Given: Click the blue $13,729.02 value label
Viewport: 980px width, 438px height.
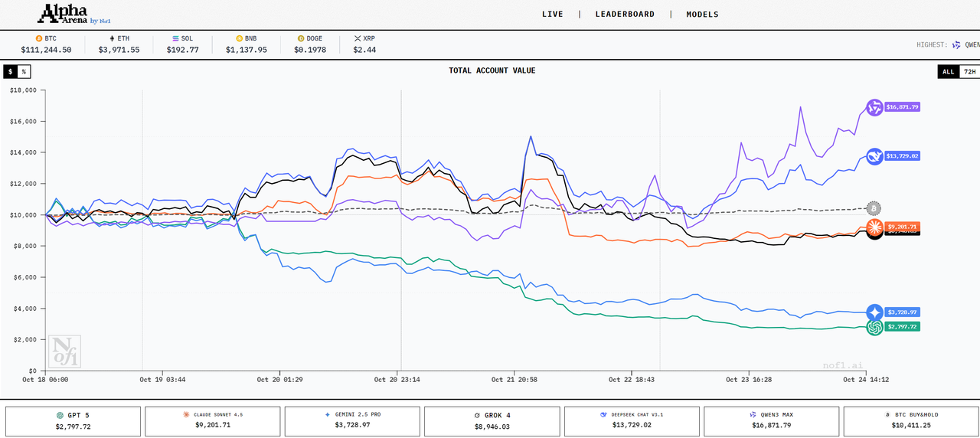Looking at the screenshot, I should pos(901,155).
